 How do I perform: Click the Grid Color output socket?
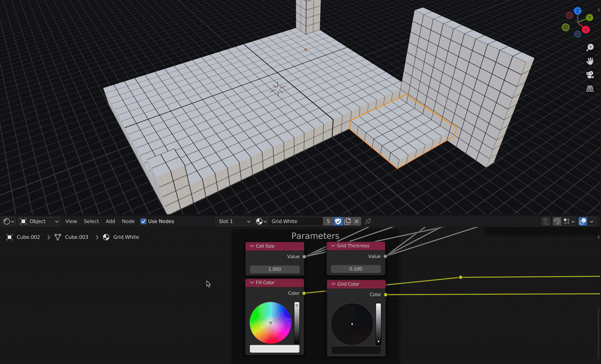pos(386,295)
